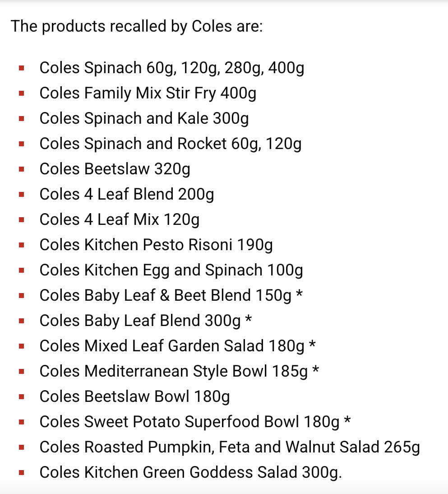Screen dimensions: 448x494
Task: Click the heading 'The products recalled by Coles are:'
Action: pos(137,26)
